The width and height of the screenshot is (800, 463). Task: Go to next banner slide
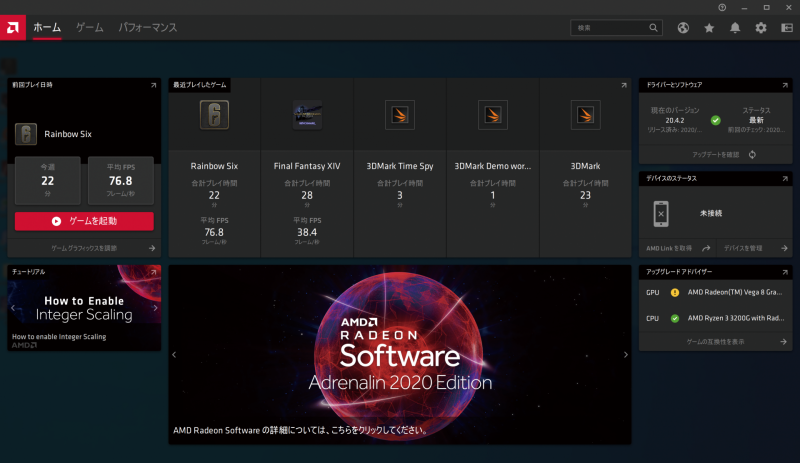(626, 355)
